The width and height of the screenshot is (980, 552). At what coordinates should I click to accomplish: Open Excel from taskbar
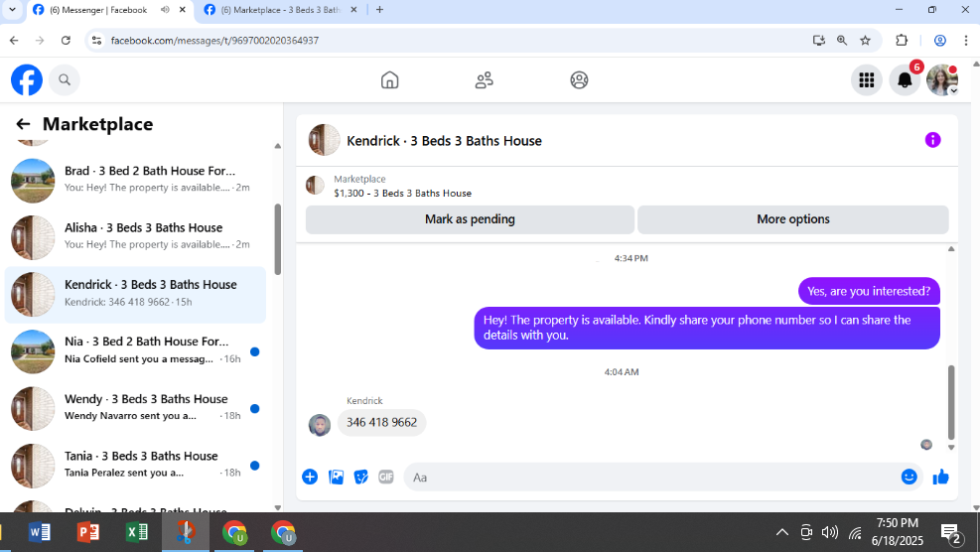(x=137, y=532)
